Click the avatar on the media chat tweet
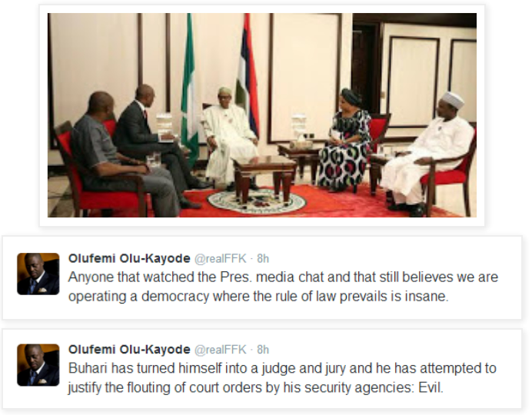 coord(38,274)
